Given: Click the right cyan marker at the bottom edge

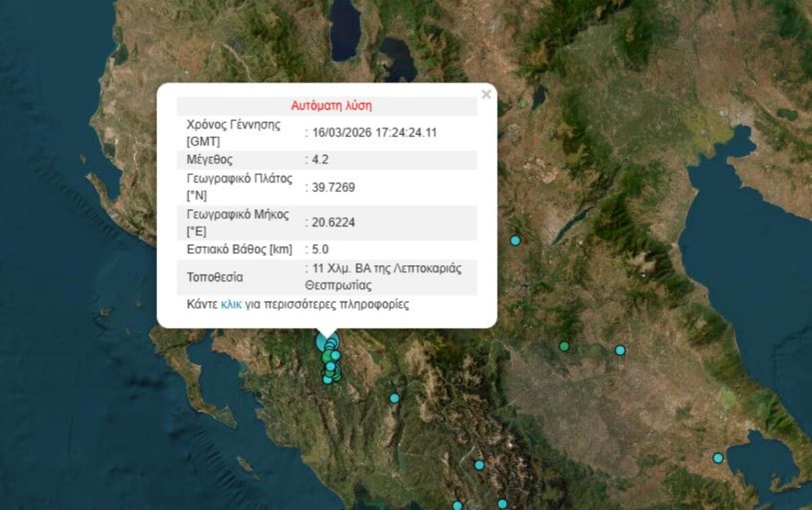Looking at the screenshot, I should 502,504.
